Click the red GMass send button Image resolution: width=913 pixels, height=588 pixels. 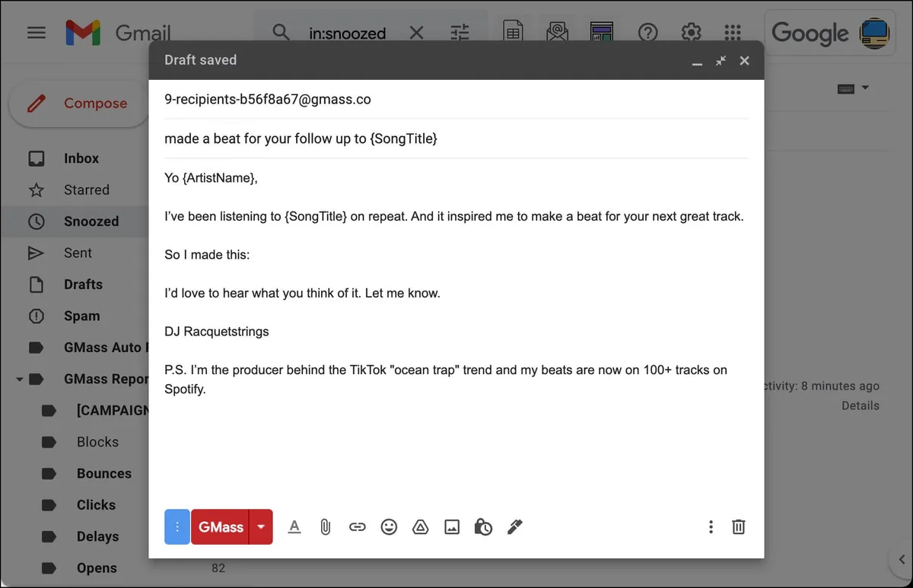click(x=221, y=526)
